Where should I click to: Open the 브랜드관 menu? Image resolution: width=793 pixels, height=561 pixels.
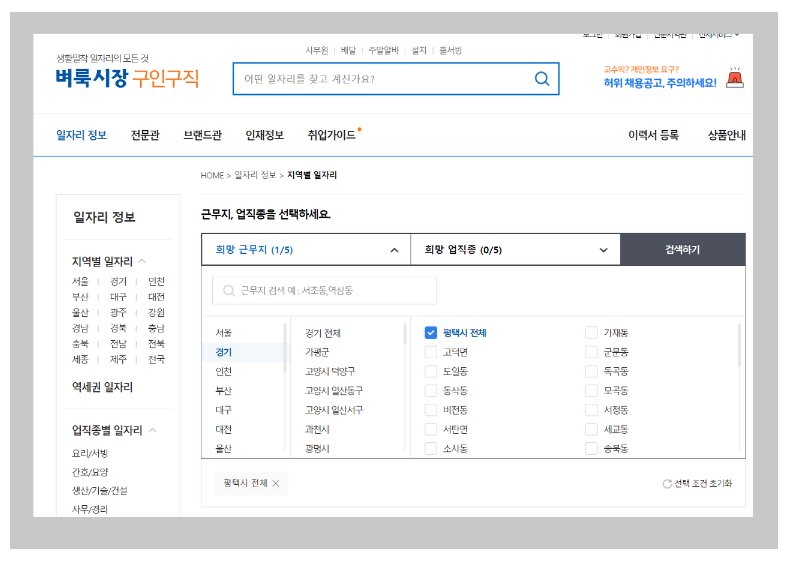[202, 135]
